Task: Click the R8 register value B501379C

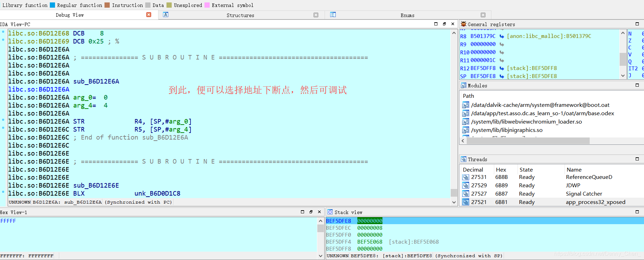Action: point(483,36)
